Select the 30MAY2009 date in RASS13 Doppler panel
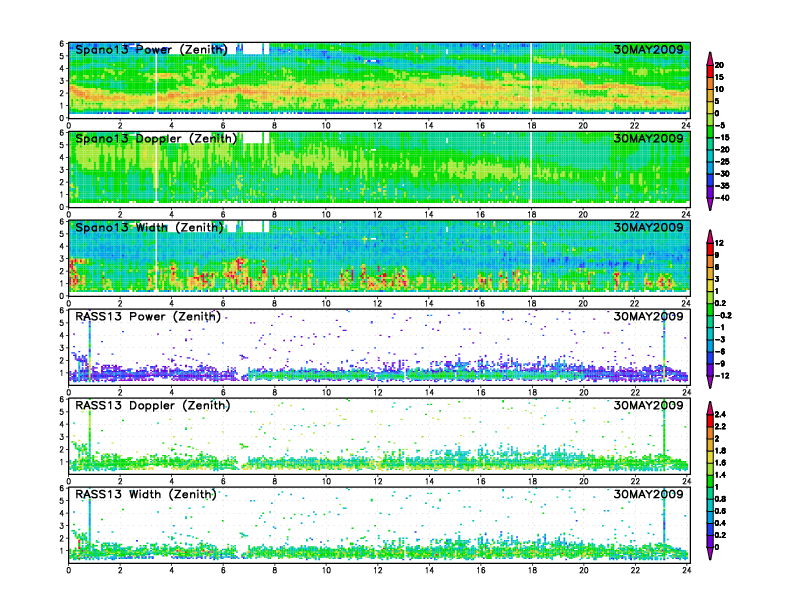This screenshot has height=612, width=792. click(x=649, y=405)
